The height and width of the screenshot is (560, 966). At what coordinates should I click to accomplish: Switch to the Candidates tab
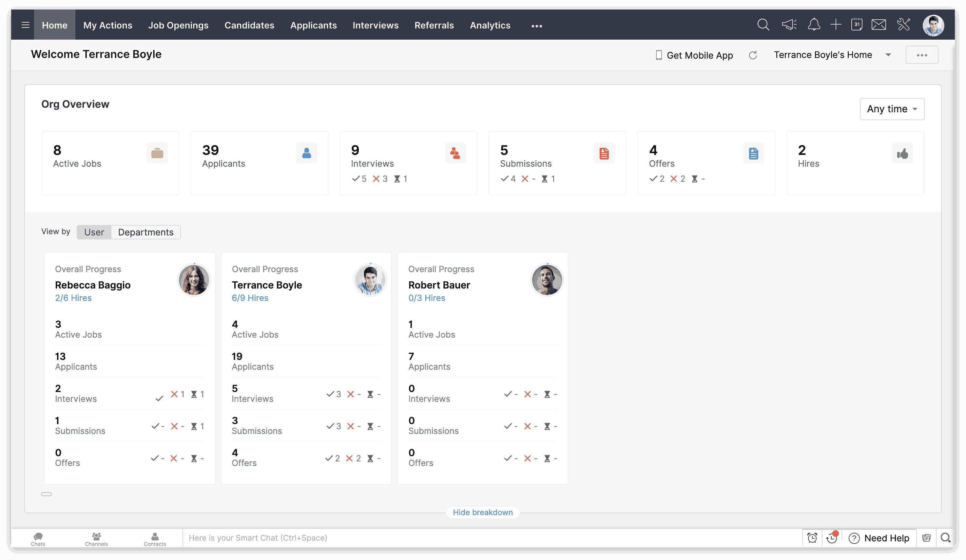249,25
